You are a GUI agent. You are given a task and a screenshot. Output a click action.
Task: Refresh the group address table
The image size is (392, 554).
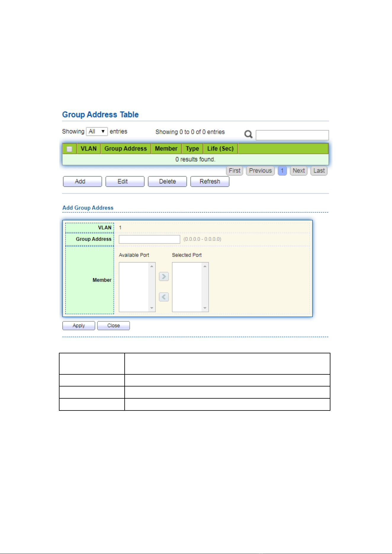[210, 181]
